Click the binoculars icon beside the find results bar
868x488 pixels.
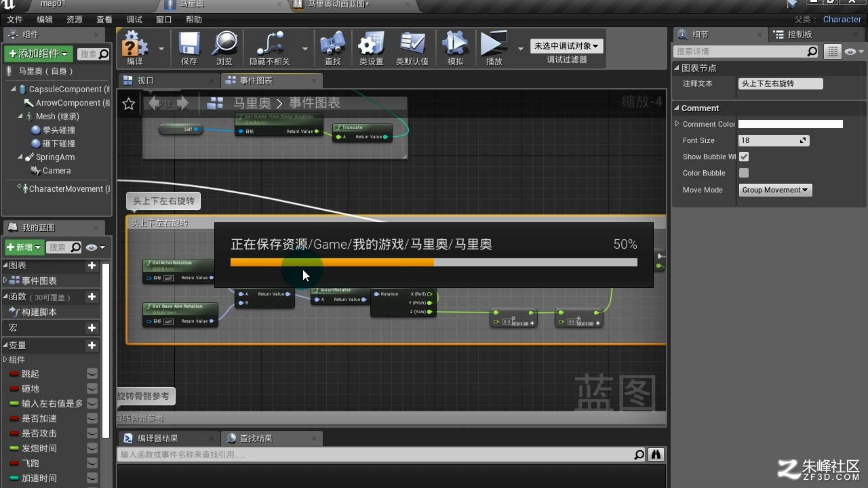coord(656,455)
